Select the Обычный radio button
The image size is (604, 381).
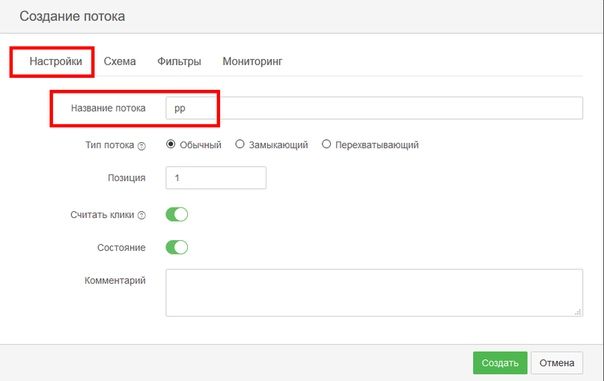pos(171,144)
